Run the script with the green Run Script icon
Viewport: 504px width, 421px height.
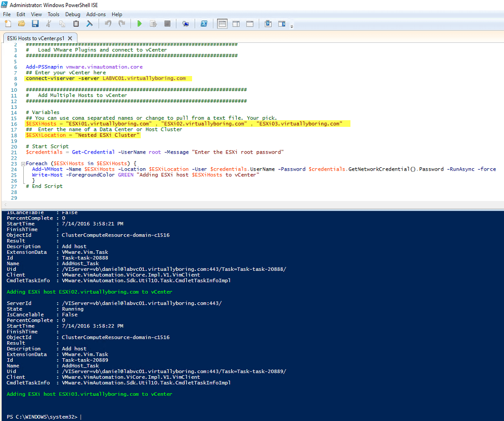(139, 23)
